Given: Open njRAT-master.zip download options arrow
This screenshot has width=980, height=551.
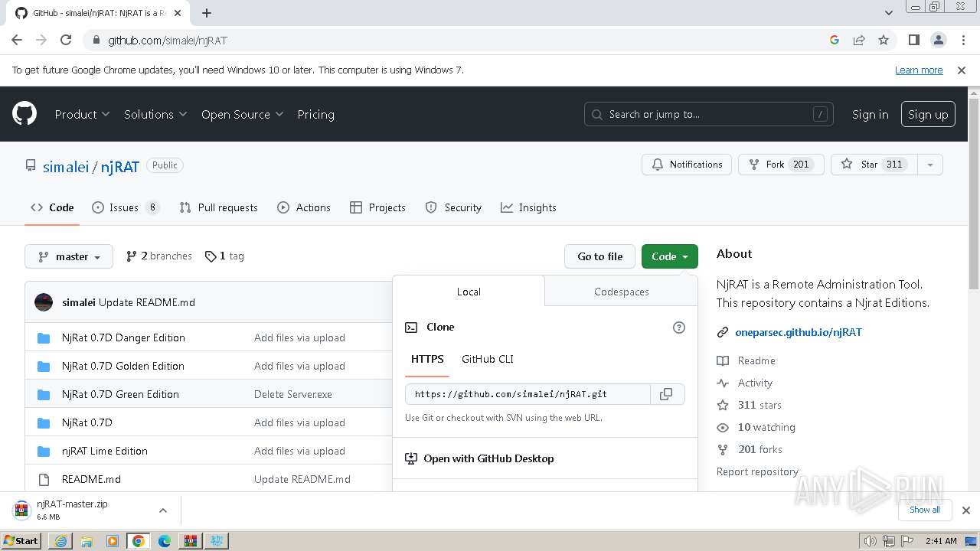Looking at the screenshot, I should (162, 510).
